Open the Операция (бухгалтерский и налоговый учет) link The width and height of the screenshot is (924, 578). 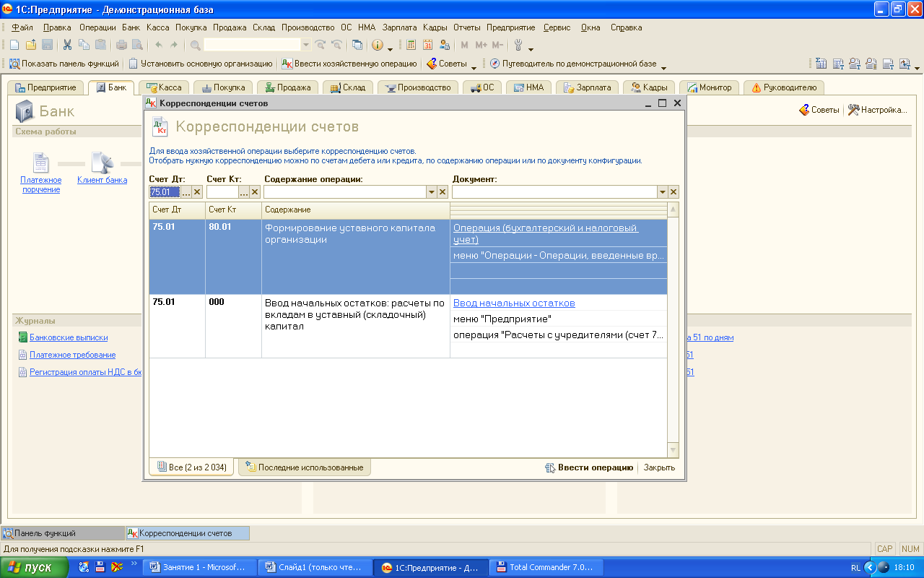(x=546, y=233)
